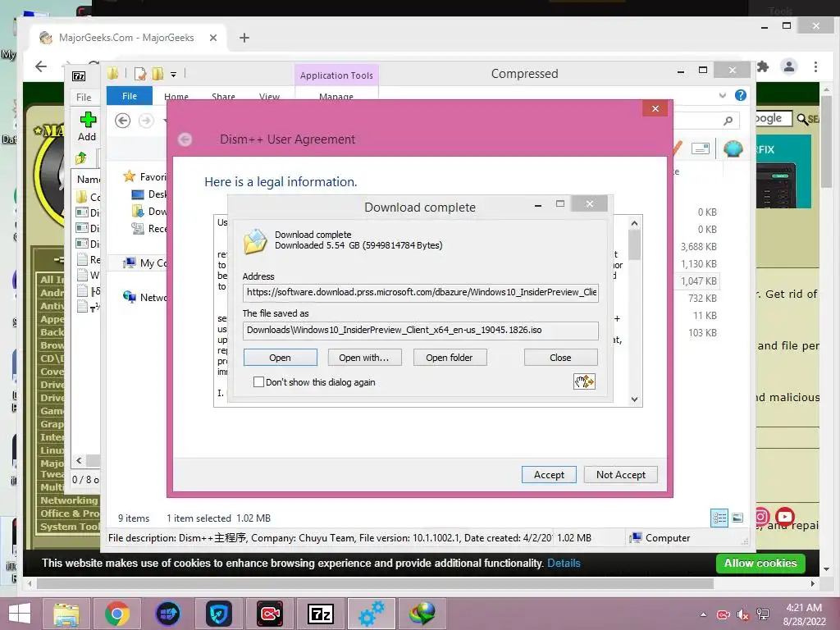Open the downloaded ISO file
840x630 pixels.
click(280, 358)
